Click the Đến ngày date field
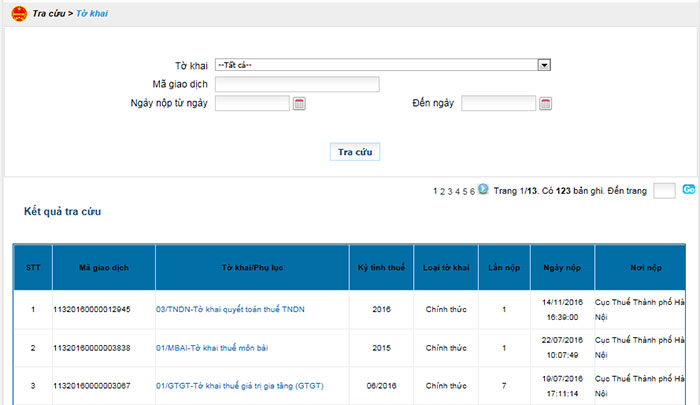 (499, 103)
